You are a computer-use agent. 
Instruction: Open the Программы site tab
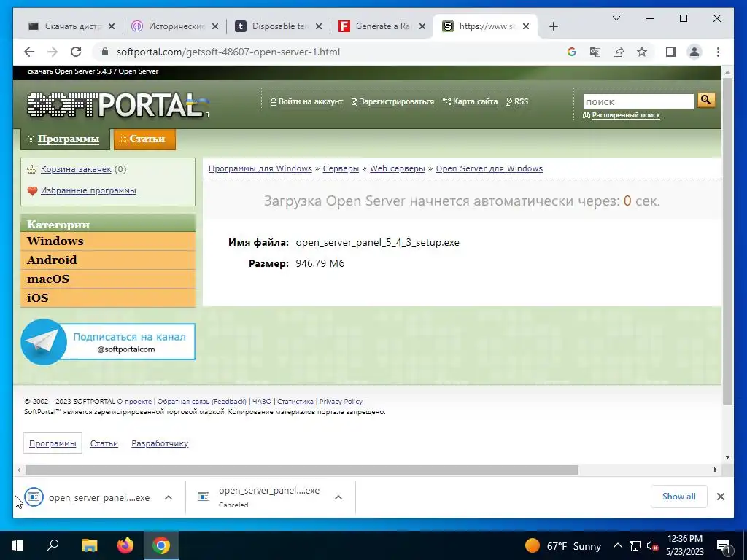click(65, 139)
